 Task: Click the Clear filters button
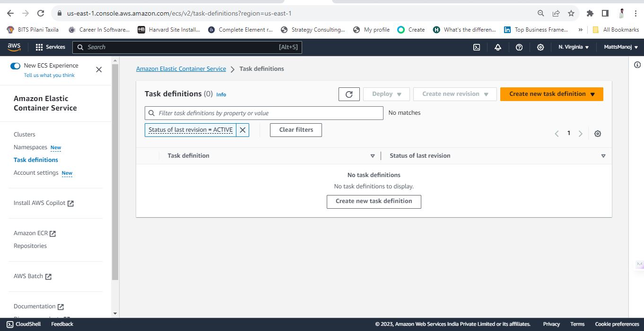pos(296,130)
